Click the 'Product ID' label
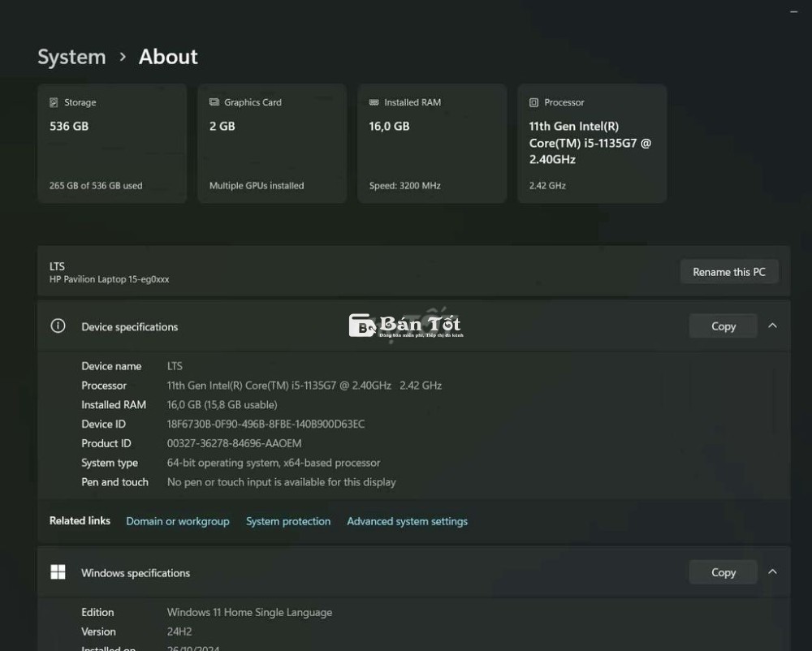This screenshot has width=812, height=651. pos(106,443)
